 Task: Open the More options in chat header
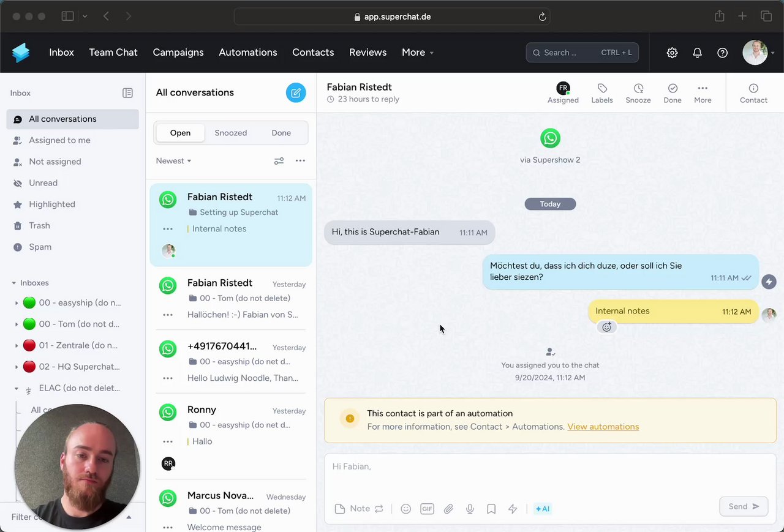coord(703,93)
